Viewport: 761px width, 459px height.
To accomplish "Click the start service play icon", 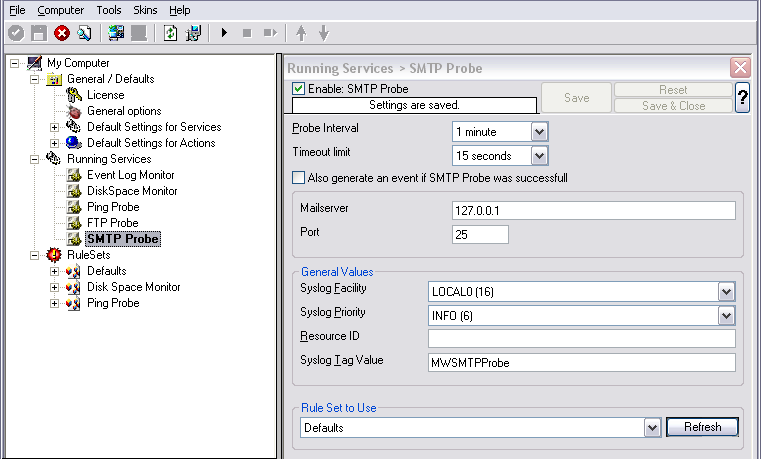I will (x=224, y=33).
